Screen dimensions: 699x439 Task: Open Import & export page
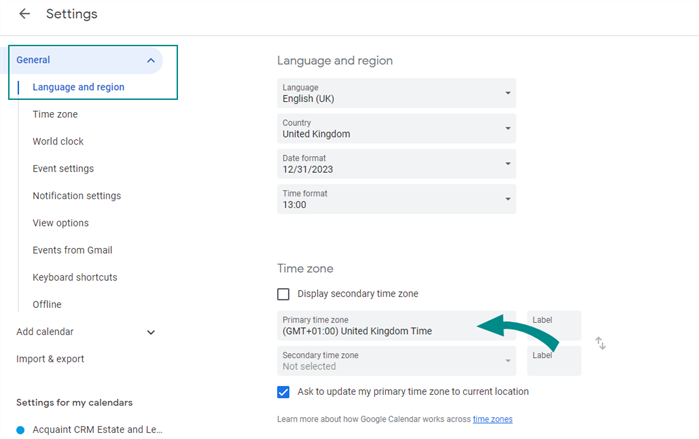tap(50, 359)
